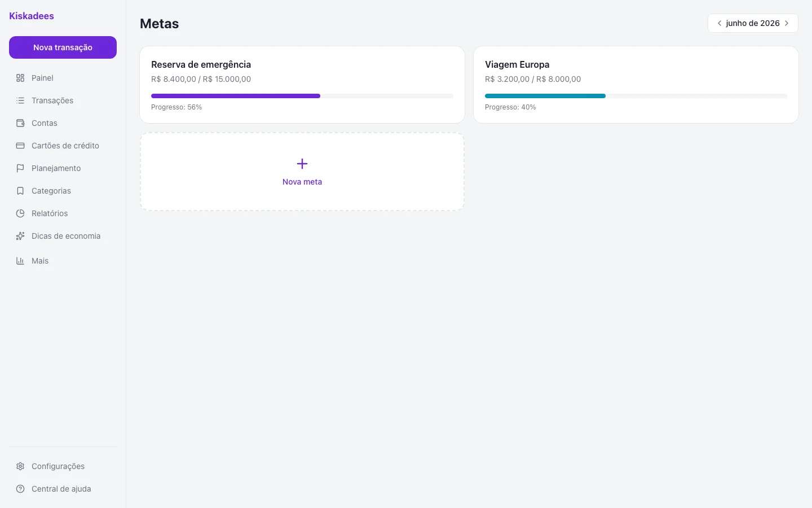Screen dimensions: 812x508
Task: Open Central de ajuda link
Action: point(63,489)
